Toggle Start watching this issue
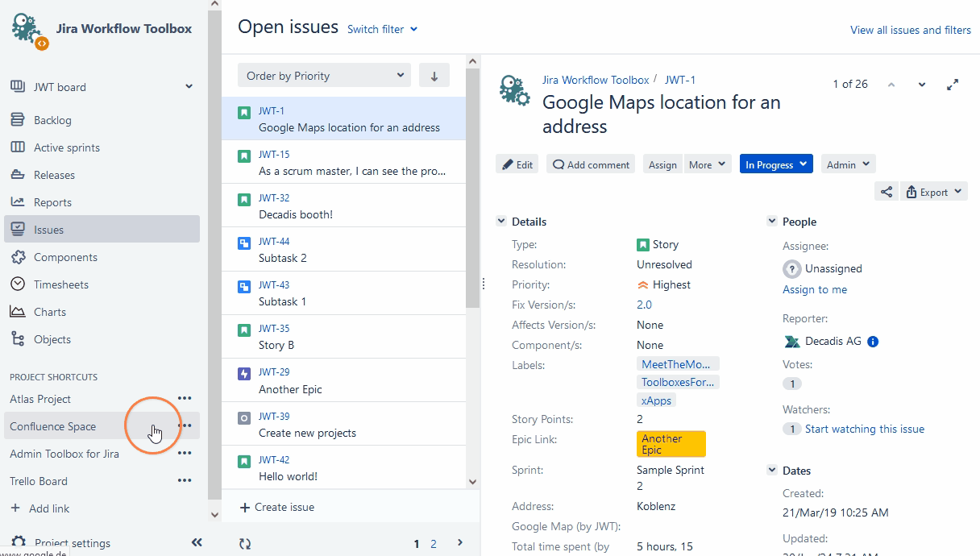Image resolution: width=980 pixels, height=556 pixels. [864, 429]
